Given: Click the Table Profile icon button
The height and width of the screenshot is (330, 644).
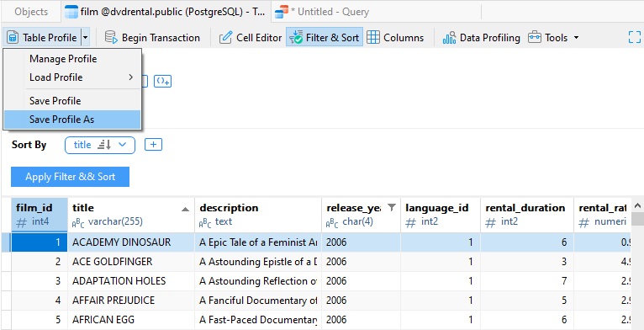Looking at the screenshot, I should (x=42, y=38).
